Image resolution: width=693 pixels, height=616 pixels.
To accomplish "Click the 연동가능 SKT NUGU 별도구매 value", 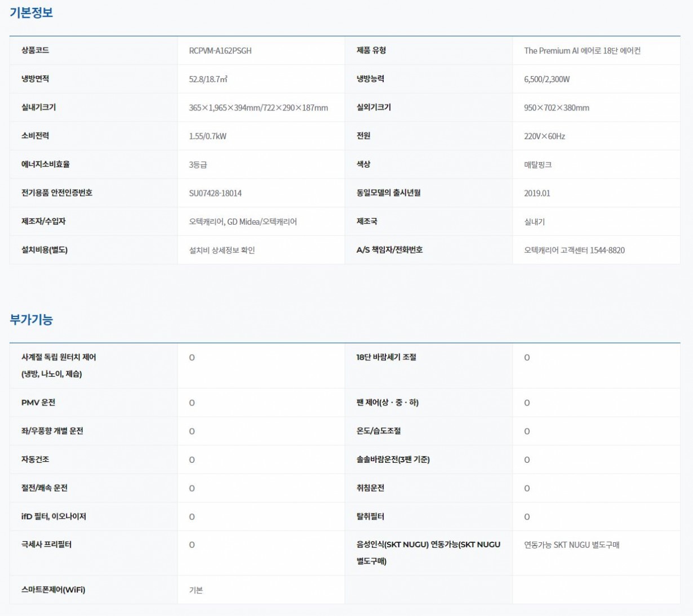I will [571, 544].
